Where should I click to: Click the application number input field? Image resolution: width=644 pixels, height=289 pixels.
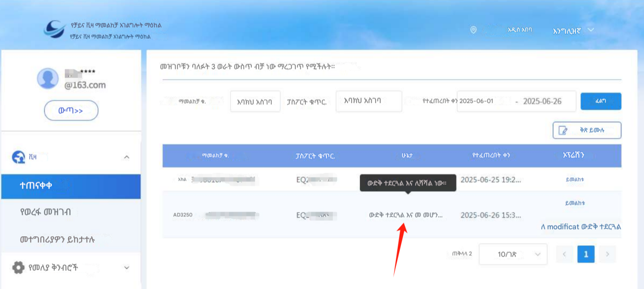[255, 101]
